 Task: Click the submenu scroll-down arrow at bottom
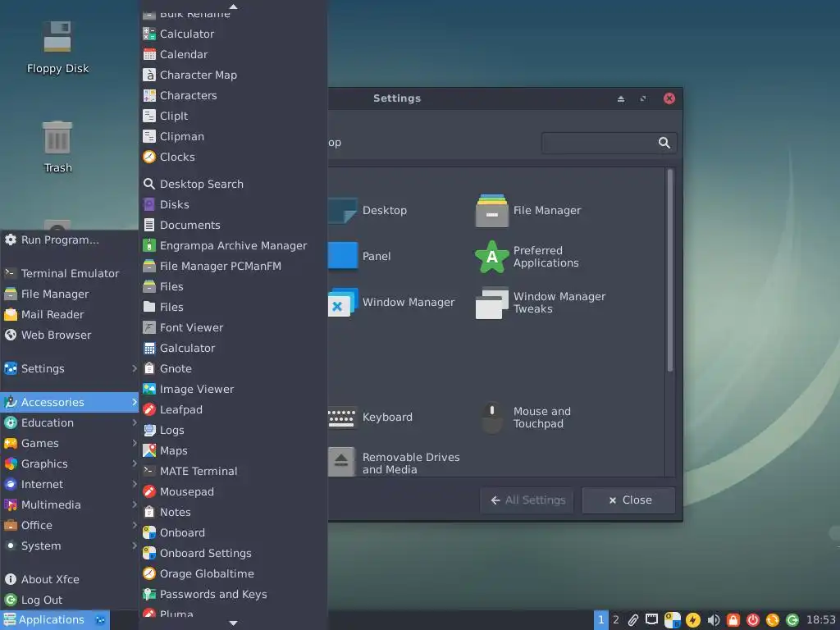[233, 623]
